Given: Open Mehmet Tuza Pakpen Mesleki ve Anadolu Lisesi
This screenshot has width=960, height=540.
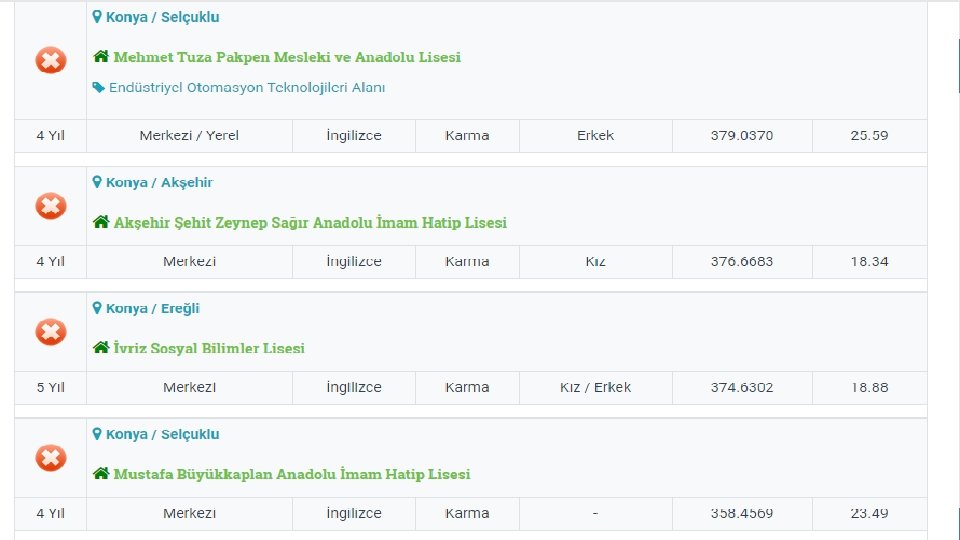Looking at the screenshot, I should (x=287, y=57).
